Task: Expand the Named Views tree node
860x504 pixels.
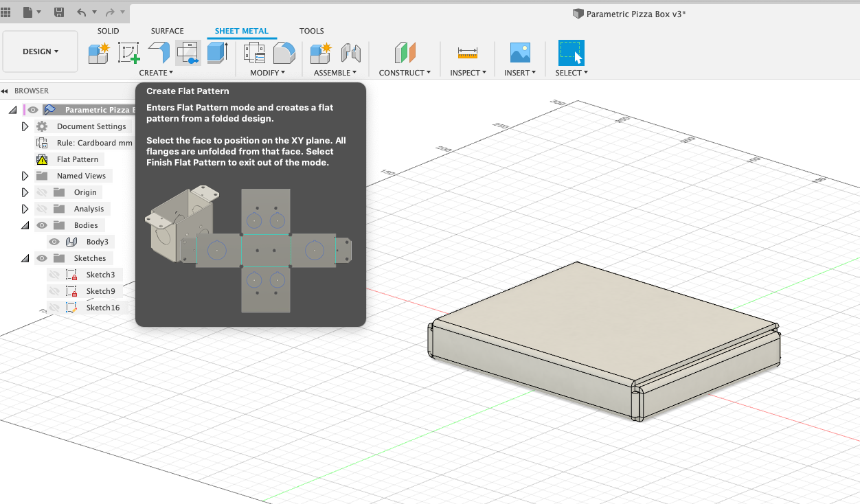Action: coord(25,176)
